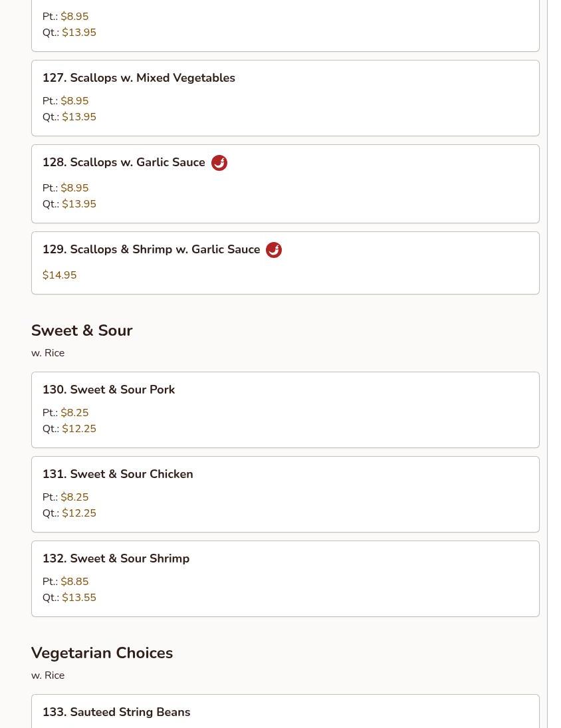The image size is (561, 728).
Task: Click Qt. $13.55 price for Sweet & Sour Shrimp
Action: 78,598
